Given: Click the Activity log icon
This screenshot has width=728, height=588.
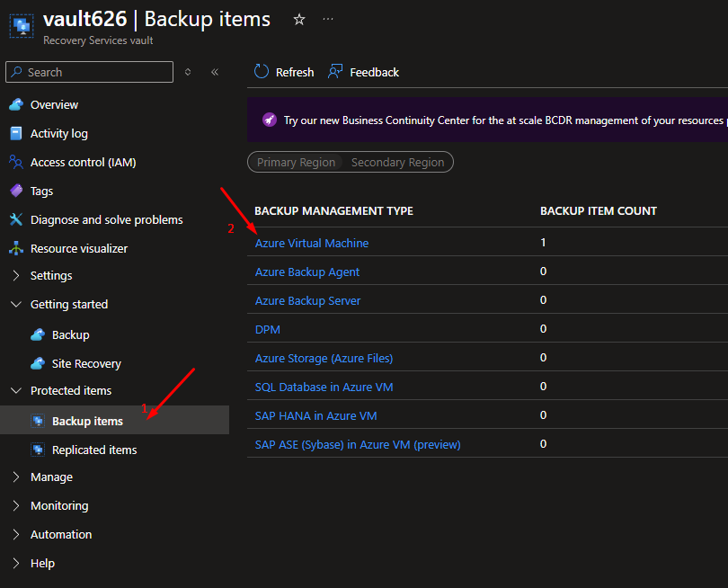Looking at the screenshot, I should click(16, 133).
